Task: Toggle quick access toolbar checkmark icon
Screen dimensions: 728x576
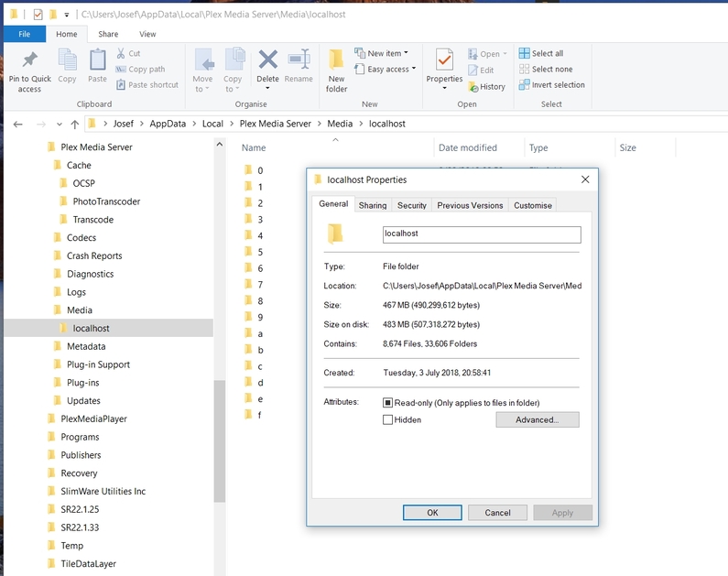Action: 38,15
